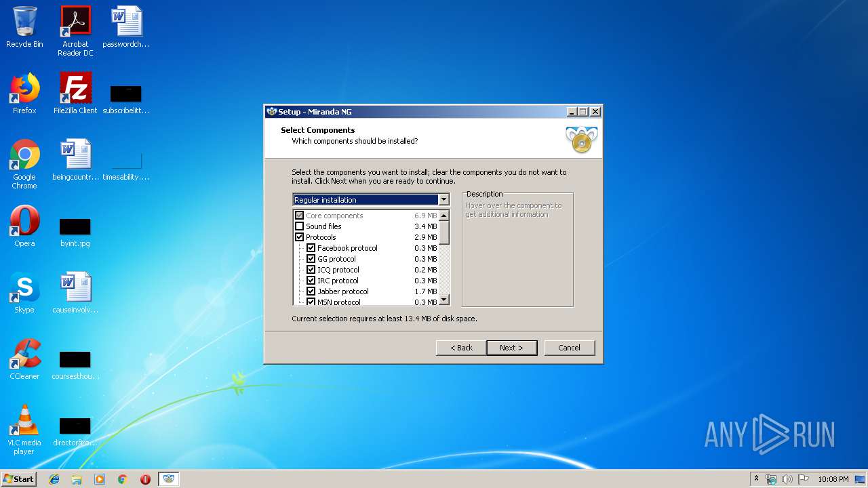This screenshot has height=488, width=868.
Task: Click the component list scrollbar thumb
Action: (x=444, y=232)
